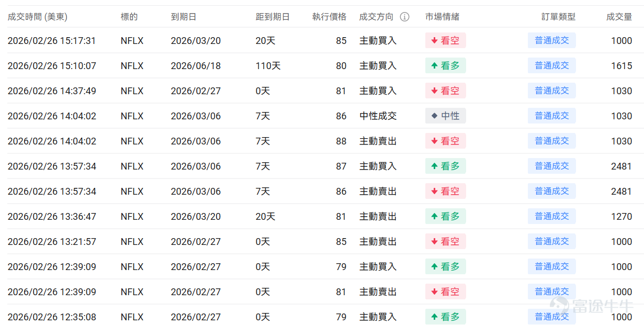Viewport: 644px width, 325px height.
Task: Click the gray 中性 sentiment badge
Action: click(x=445, y=116)
